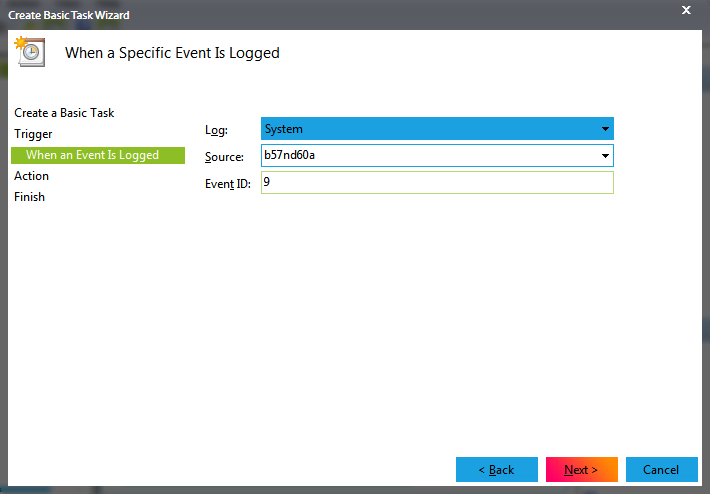This screenshot has height=494, width=710.
Task: Go to the Trigger step in sidebar
Action: [33, 134]
